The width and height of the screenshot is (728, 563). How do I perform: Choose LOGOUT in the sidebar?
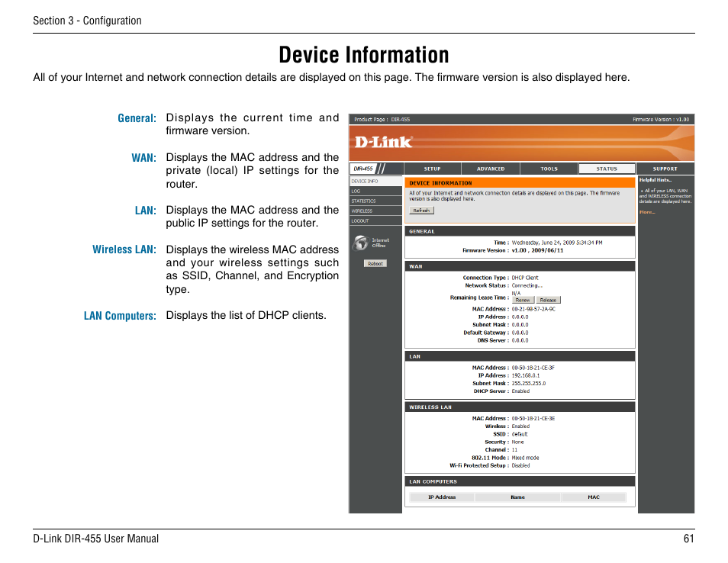375,221
